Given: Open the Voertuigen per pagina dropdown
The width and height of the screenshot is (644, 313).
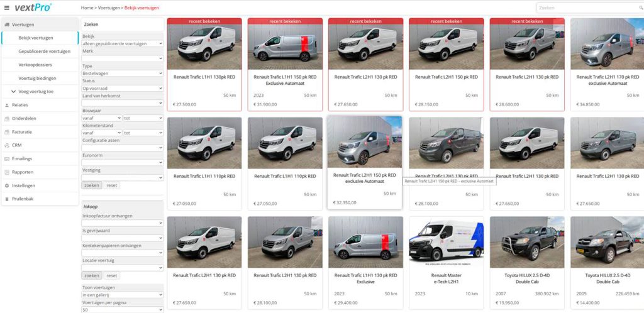Looking at the screenshot, I should [x=123, y=310].
